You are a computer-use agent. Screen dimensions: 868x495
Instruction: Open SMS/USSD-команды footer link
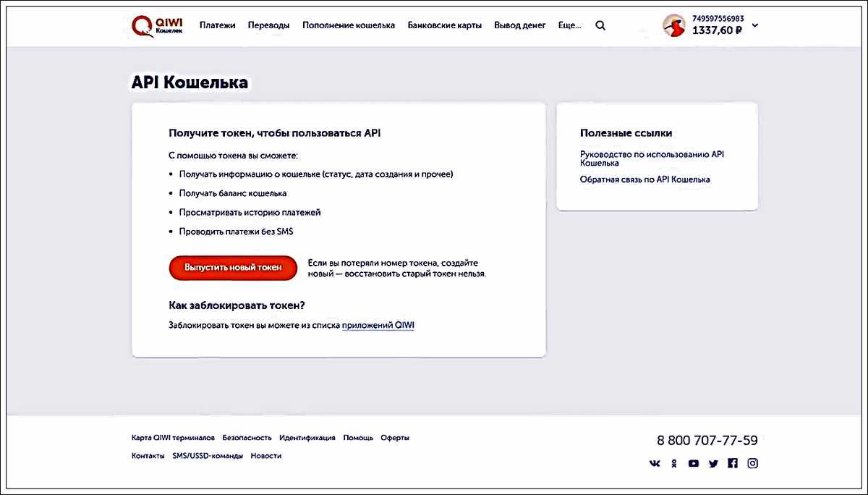point(208,456)
